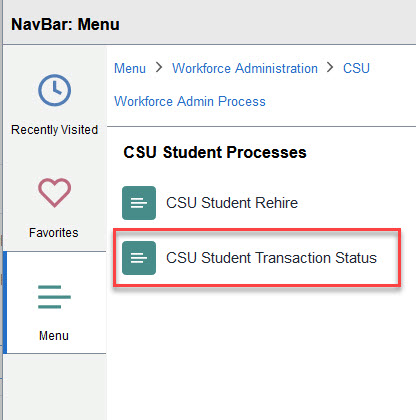Screen dimensions: 416x420
Task: Click the blue highlight bar on the Menu tab
Action: [x=5, y=302]
